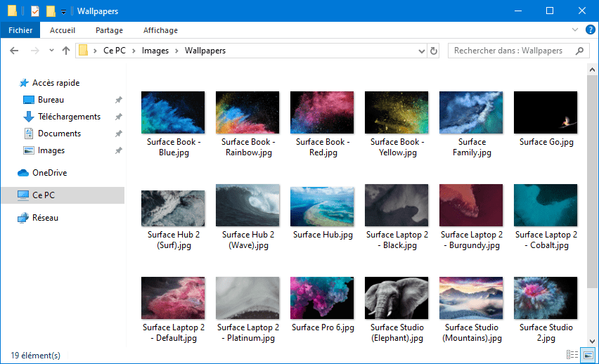The image size is (599, 364).
Task: Open the quick access Properties checkmark icon
Action: tap(34, 11)
